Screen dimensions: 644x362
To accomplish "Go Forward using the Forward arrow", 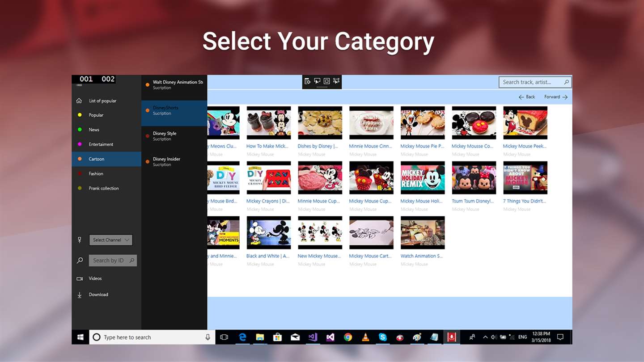I will [556, 97].
